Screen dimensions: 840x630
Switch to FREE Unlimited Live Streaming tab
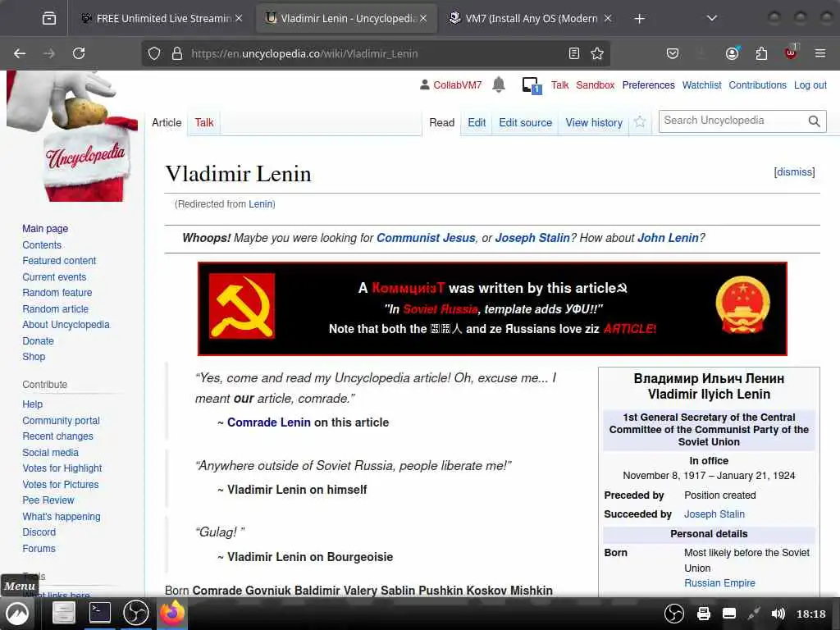point(161,19)
